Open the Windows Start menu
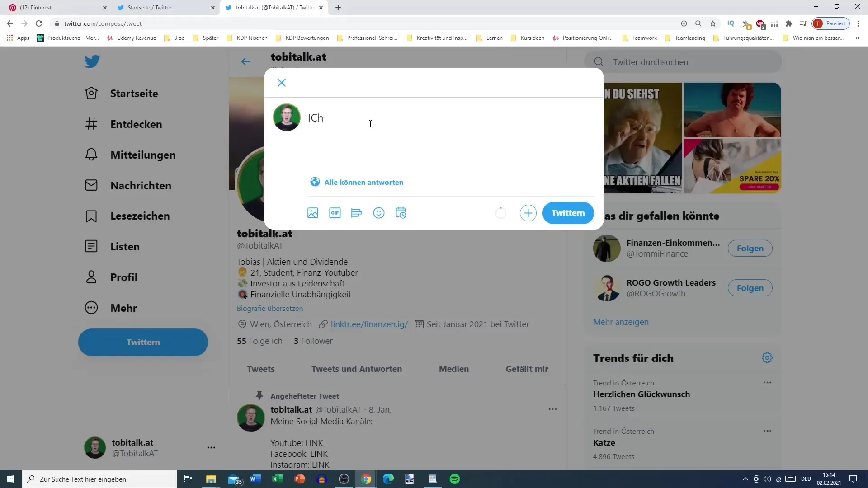This screenshot has width=868, height=488. click(11, 479)
